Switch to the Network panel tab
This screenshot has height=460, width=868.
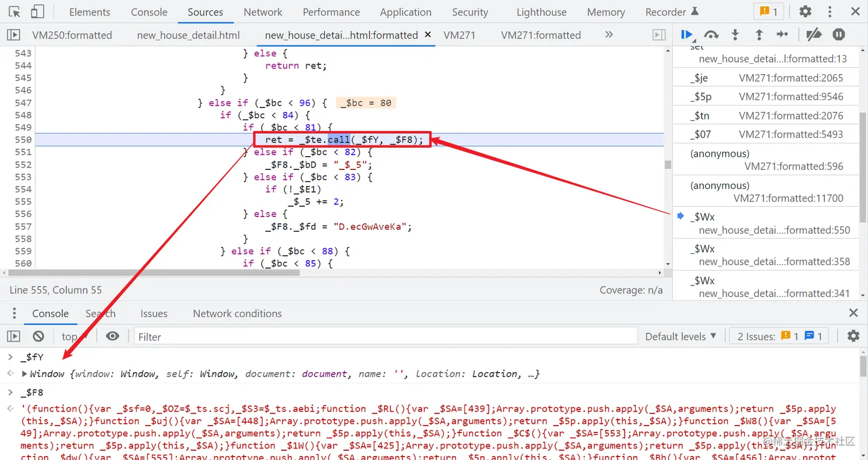(263, 12)
